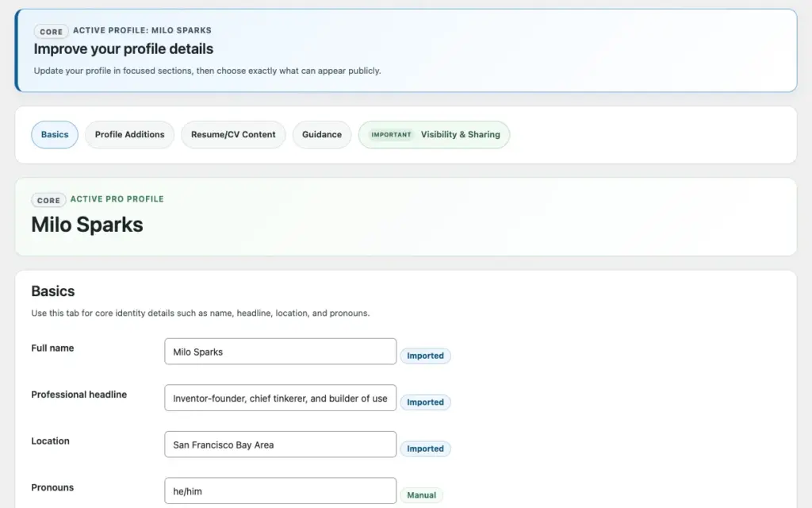Click the "ACTIVE PROFILE: MILO SPARKS" label
Viewport: 812px width, 508px height.
pos(142,30)
